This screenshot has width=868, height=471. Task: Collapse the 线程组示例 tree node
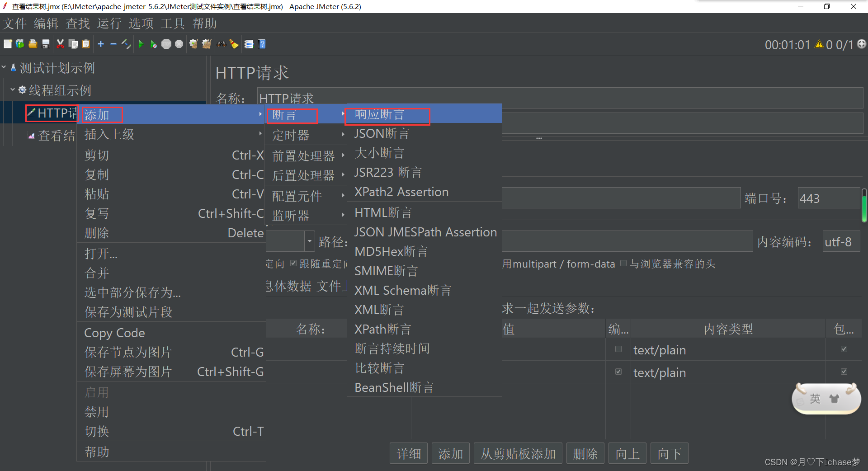click(13, 89)
